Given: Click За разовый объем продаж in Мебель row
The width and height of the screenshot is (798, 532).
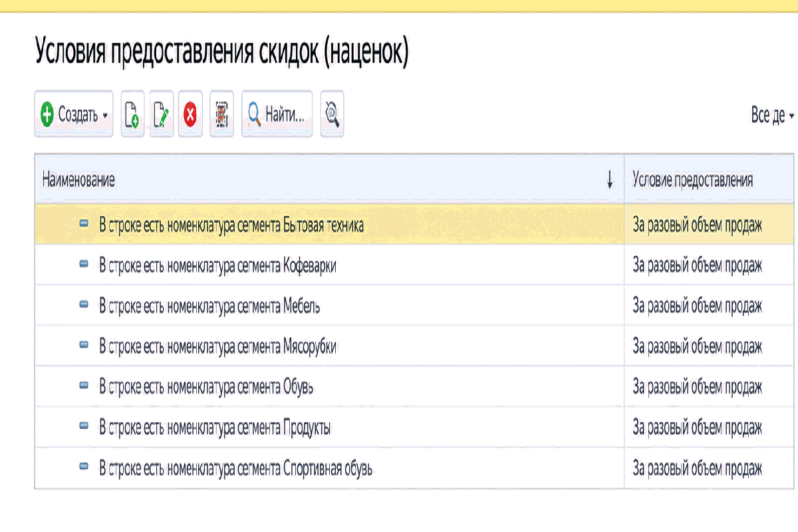Looking at the screenshot, I should pos(697,307).
